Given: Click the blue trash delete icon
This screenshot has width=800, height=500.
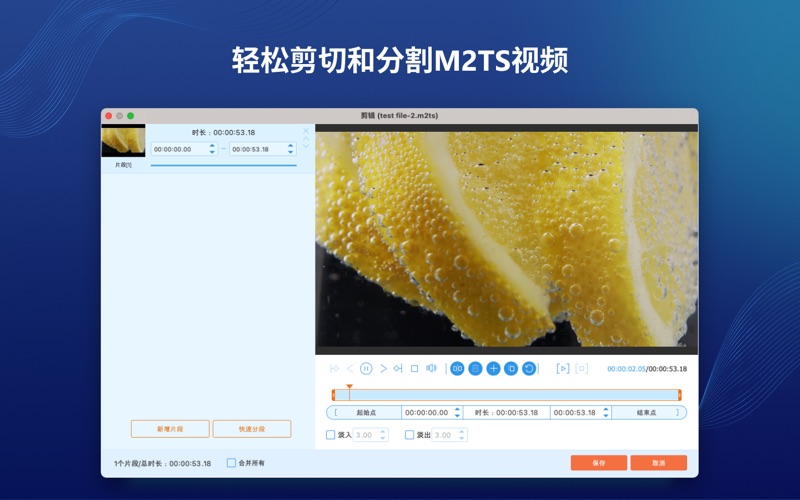Looking at the screenshot, I should coord(475,369).
